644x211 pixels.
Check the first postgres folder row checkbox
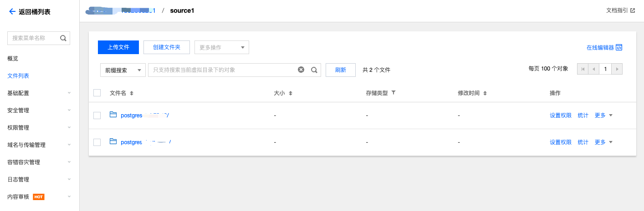[x=97, y=116]
